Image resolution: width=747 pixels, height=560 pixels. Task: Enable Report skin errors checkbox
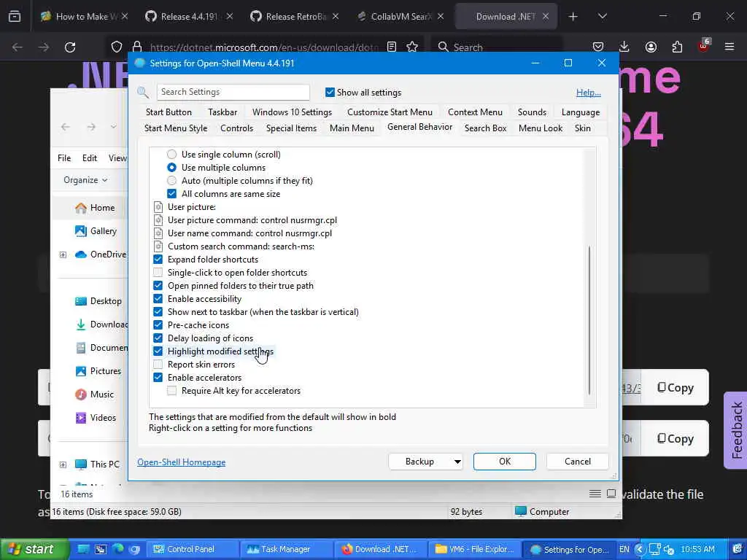coord(158,365)
